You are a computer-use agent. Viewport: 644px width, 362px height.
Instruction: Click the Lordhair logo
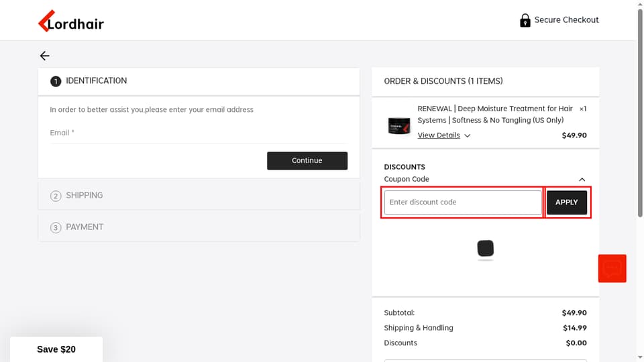71,21
